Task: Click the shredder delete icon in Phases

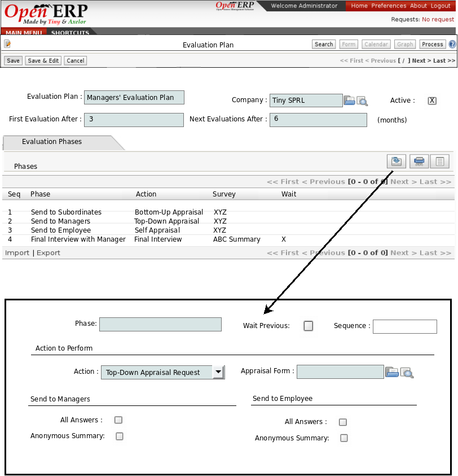Action: coord(419,161)
